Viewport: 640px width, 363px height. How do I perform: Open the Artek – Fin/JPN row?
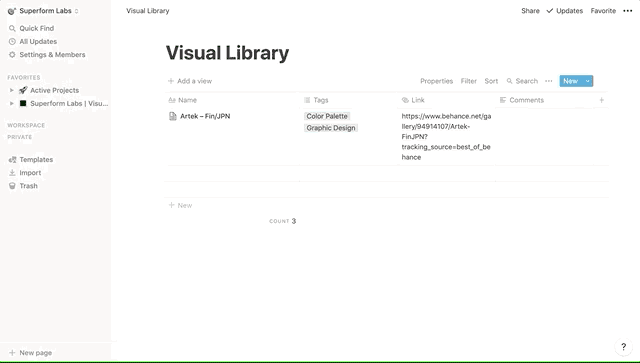coord(205,116)
